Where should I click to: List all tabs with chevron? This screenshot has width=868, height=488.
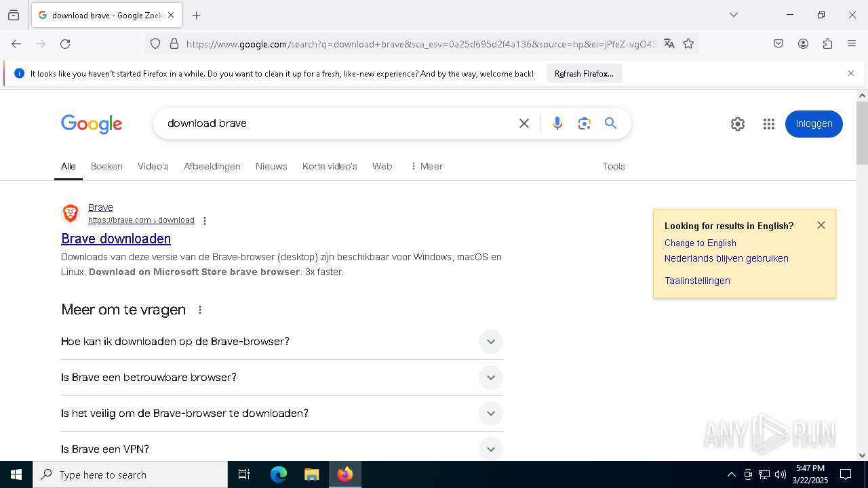click(x=733, y=15)
